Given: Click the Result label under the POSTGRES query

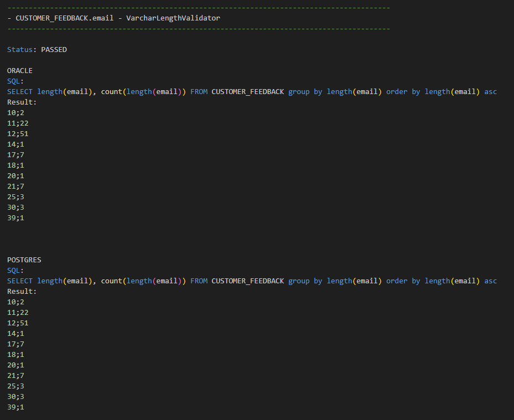Looking at the screenshot, I should click(x=22, y=292).
